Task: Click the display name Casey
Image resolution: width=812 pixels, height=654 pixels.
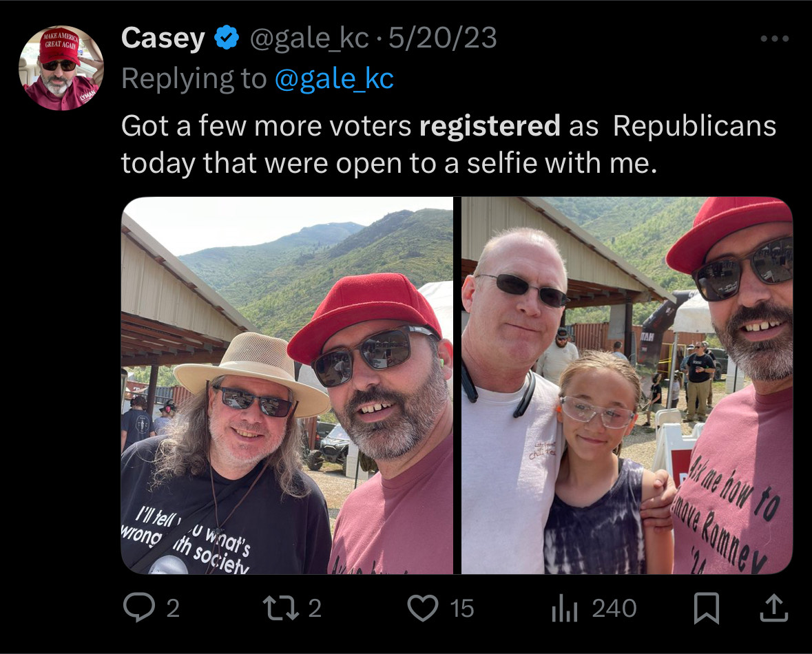Action: tap(163, 39)
